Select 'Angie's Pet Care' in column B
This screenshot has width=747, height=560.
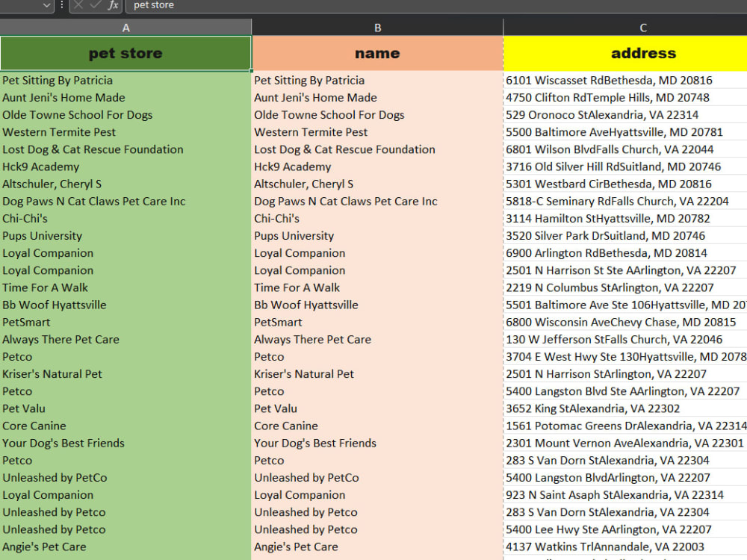pyautogui.click(x=296, y=547)
